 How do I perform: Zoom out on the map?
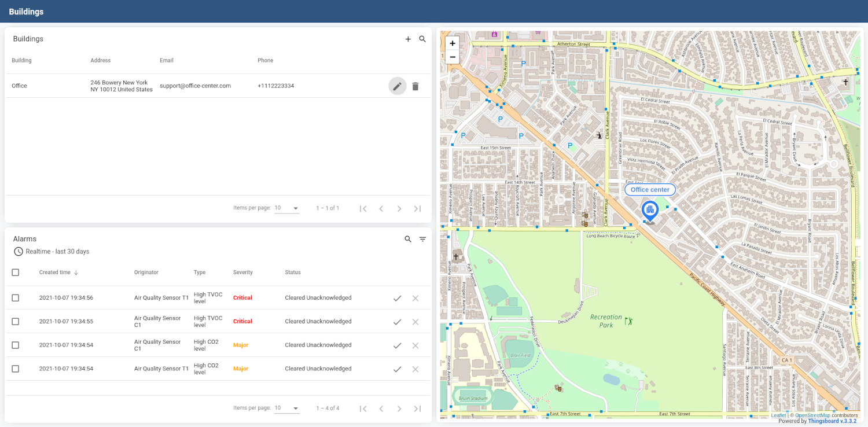click(x=453, y=57)
